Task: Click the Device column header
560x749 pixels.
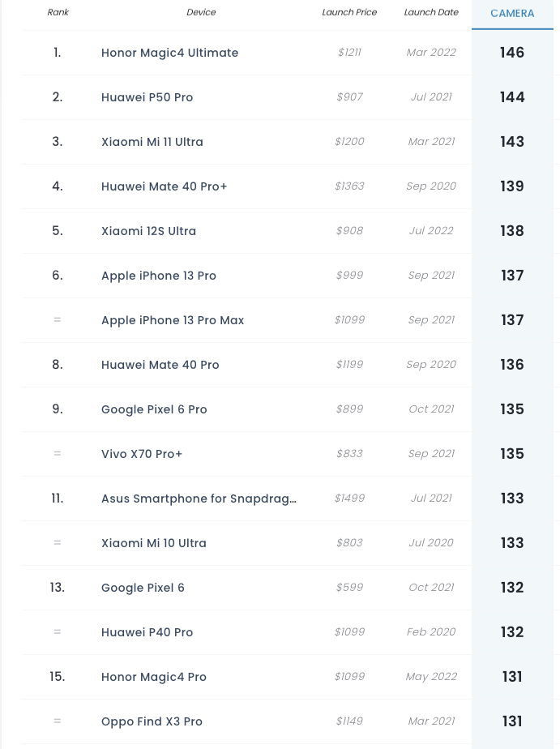Action: point(201,12)
